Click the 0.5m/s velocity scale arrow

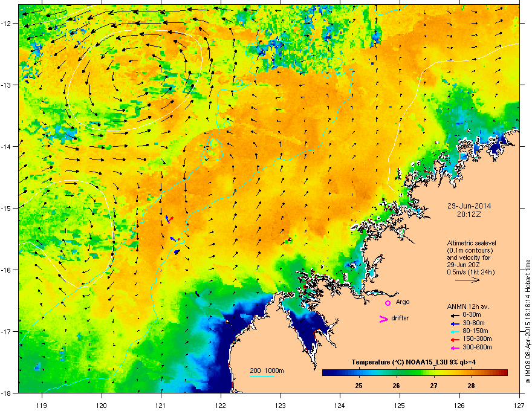coord(467,280)
